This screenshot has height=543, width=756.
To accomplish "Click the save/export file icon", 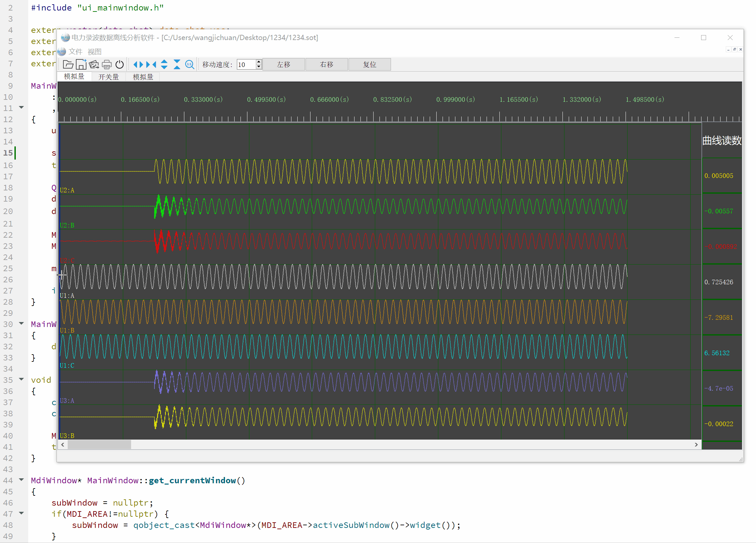I will pyautogui.click(x=81, y=64).
